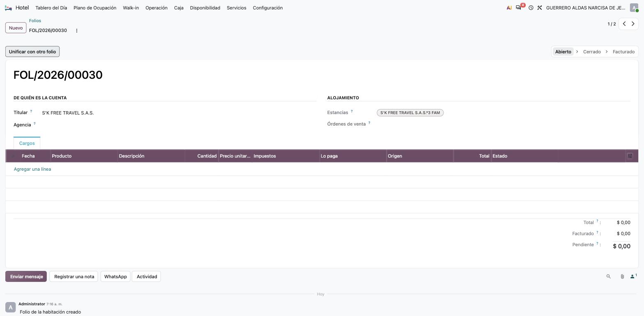Open the clock activities icon

tap(531, 8)
